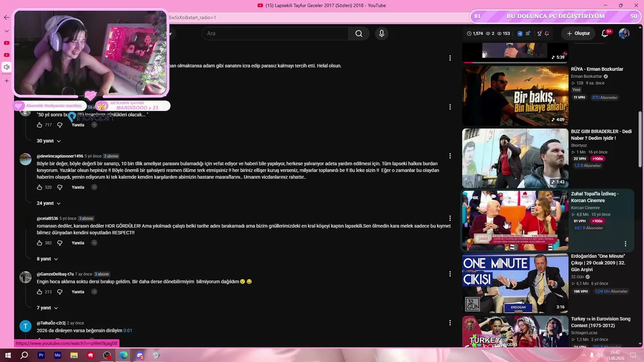644x362 pixels.
Task: Like the @devrimcagdasoner1496 comment
Action: (x=40, y=187)
